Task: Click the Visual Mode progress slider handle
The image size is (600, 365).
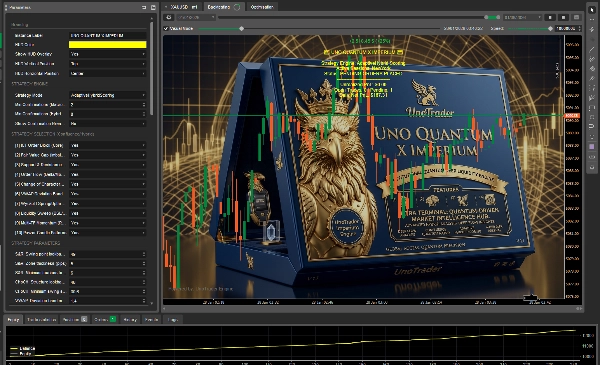Action: coord(241,28)
